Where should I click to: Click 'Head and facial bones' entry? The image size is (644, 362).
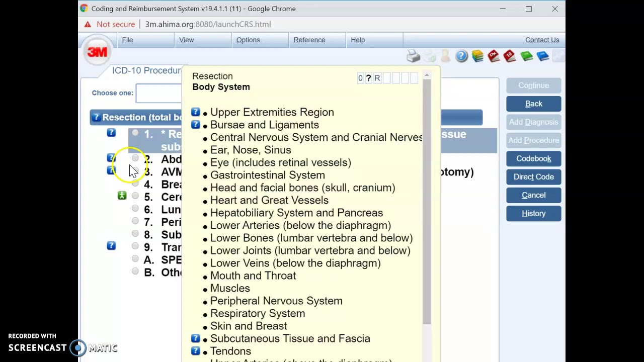click(303, 188)
